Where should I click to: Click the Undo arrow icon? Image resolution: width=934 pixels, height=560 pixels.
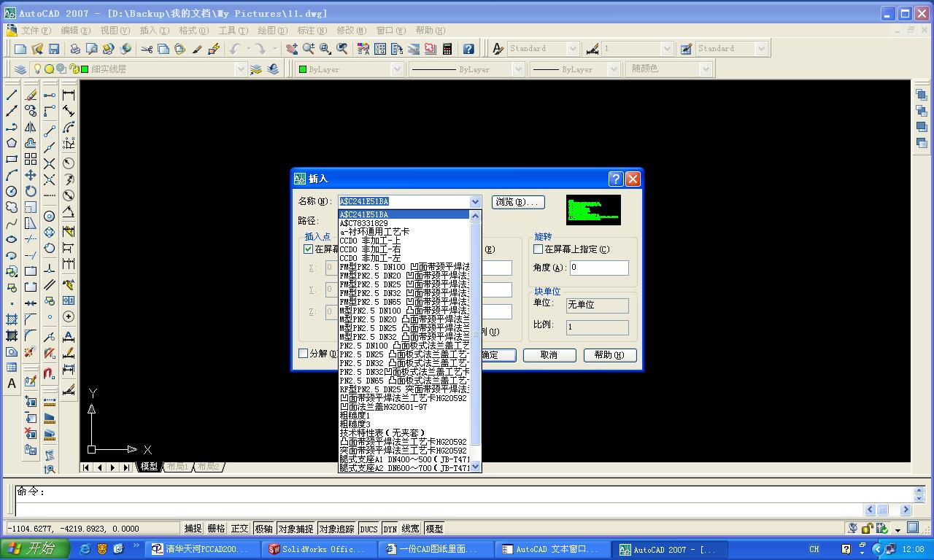tap(235, 49)
